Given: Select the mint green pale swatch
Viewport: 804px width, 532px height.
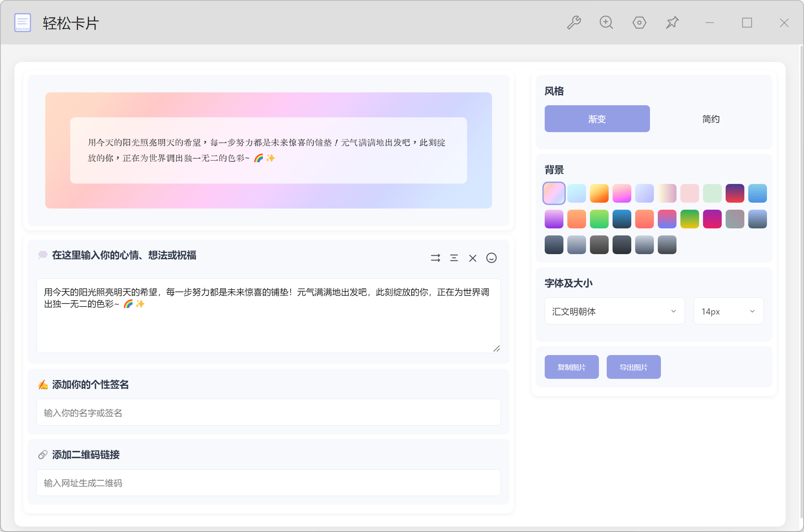Looking at the screenshot, I should [x=712, y=193].
